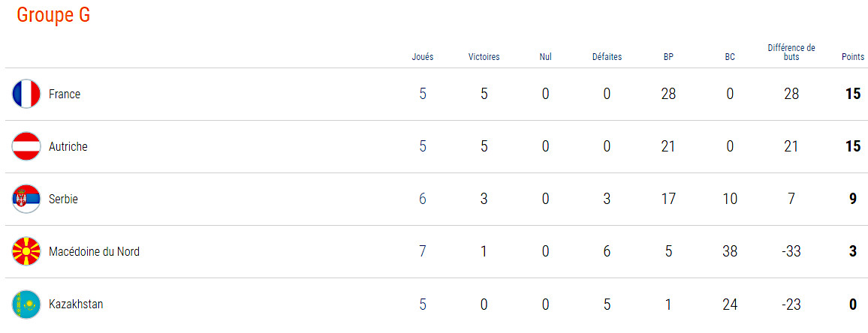Click the Points column header
This screenshot has height=333, width=868.
pos(852,57)
